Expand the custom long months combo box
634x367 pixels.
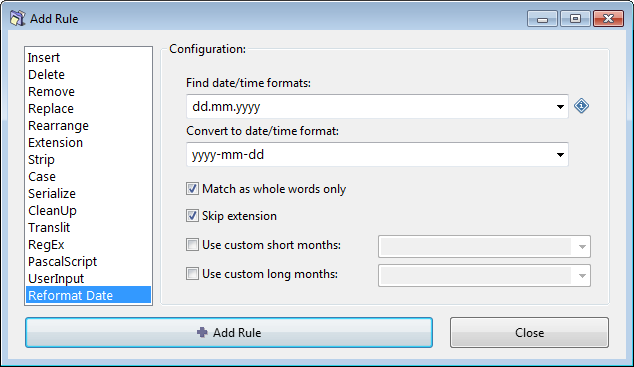[x=582, y=276]
